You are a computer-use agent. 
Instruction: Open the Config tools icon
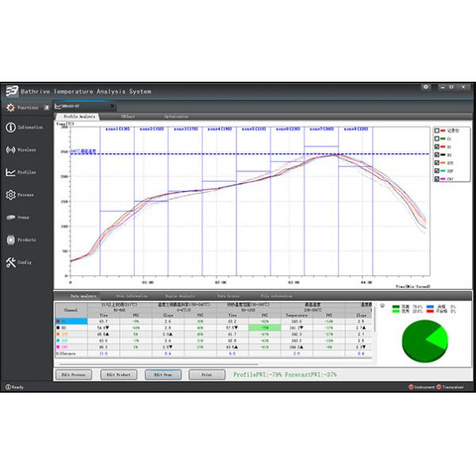[x=10, y=263]
